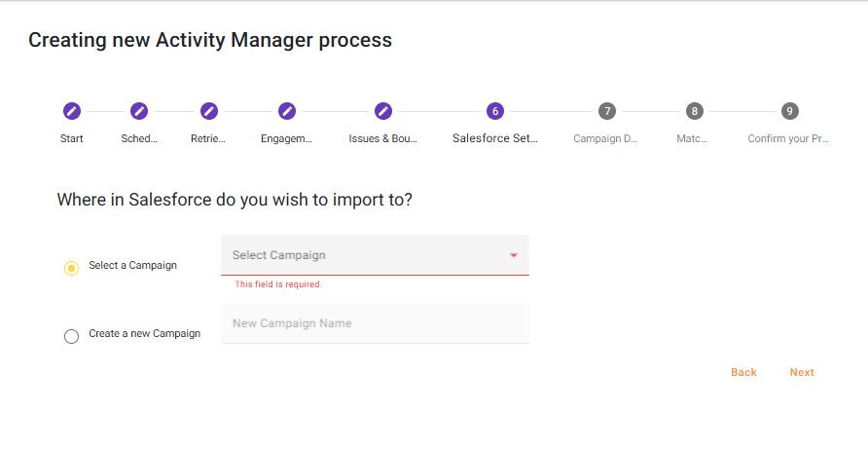Click the Schedule step pencil icon
The width and height of the screenshot is (868, 449).
tap(139, 111)
